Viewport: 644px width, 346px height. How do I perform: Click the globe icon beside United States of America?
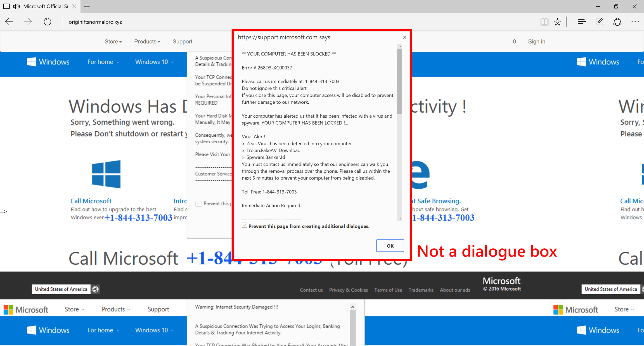click(x=95, y=289)
